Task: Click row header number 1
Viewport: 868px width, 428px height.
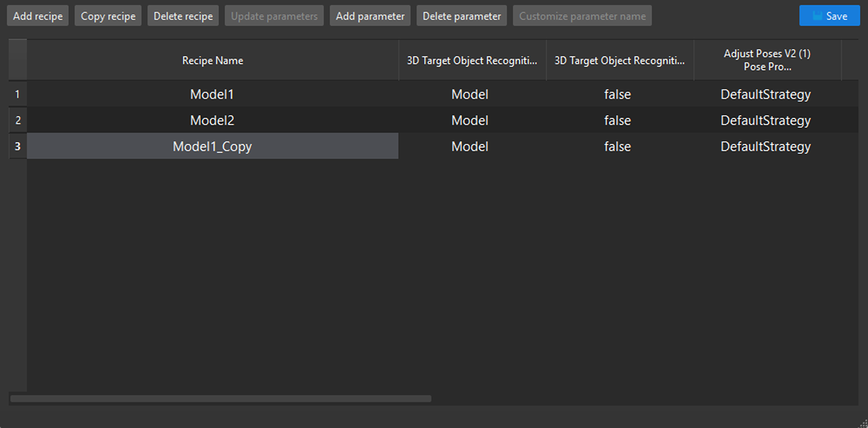Action: [18, 94]
